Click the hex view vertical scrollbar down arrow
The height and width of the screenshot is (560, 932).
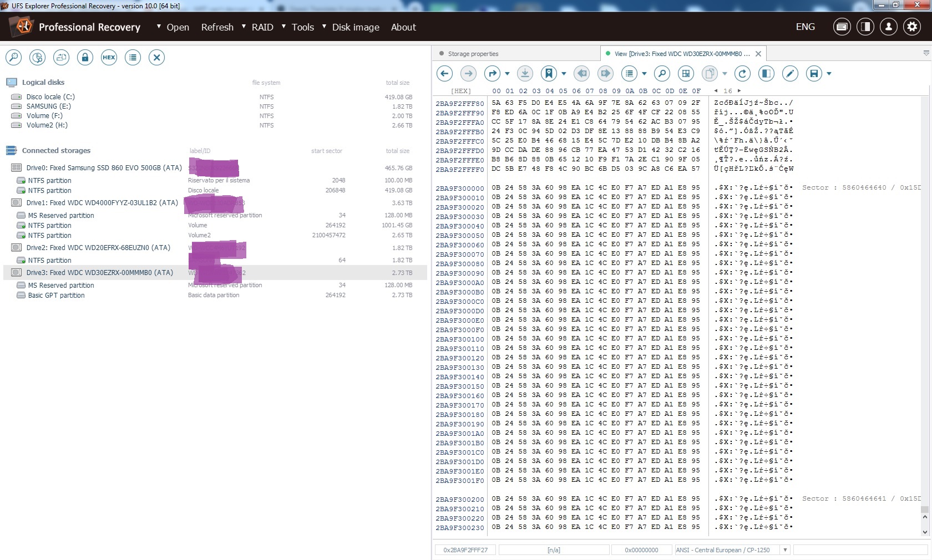(925, 532)
